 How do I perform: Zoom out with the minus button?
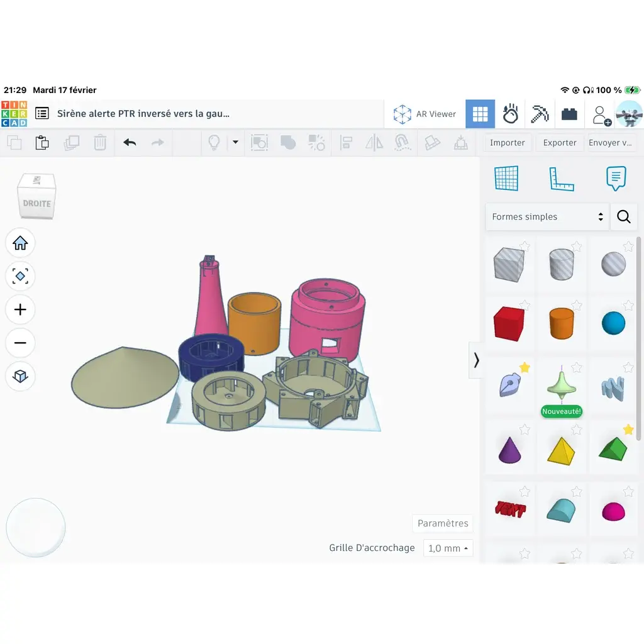point(20,343)
